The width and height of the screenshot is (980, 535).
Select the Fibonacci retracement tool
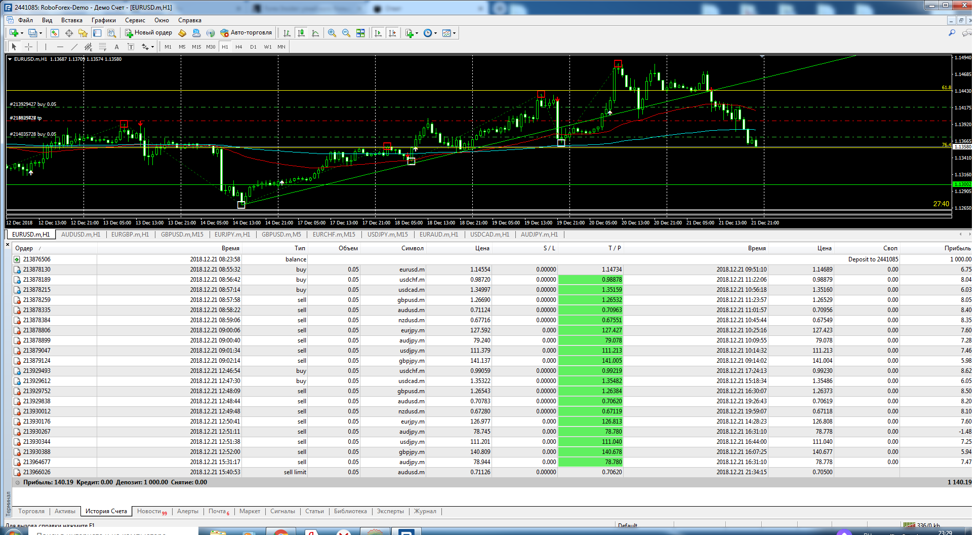(x=103, y=47)
